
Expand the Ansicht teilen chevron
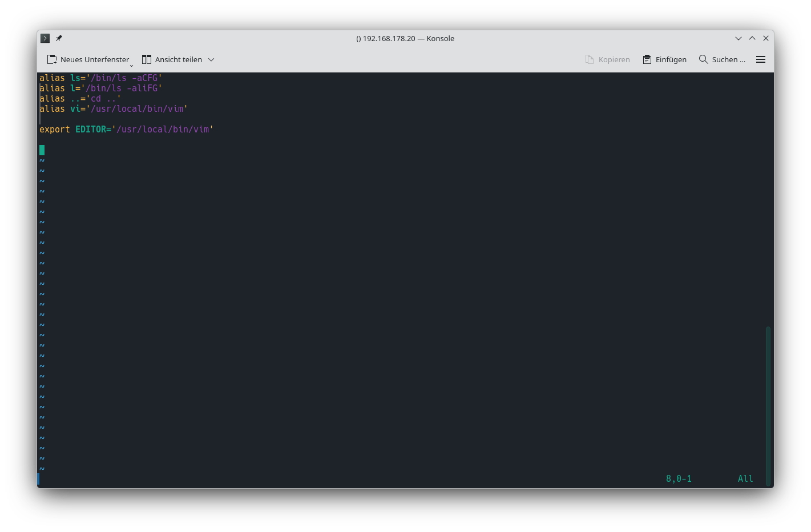pos(211,59)
